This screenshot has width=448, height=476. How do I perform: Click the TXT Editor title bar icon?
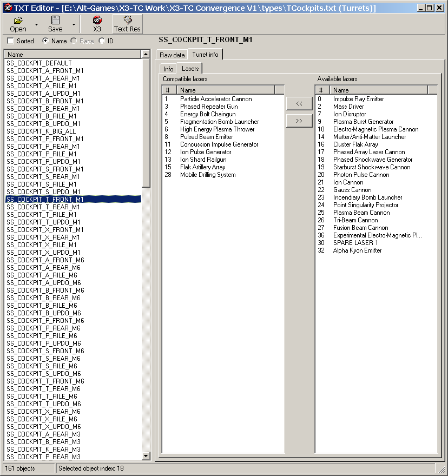[x=6, y=8]
